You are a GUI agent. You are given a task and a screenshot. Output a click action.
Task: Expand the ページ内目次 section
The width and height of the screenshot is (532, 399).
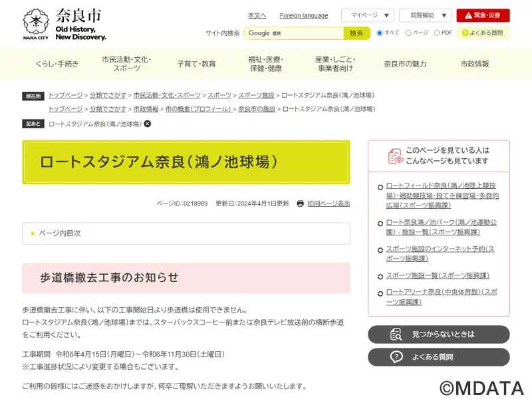(x=186, y=233)
